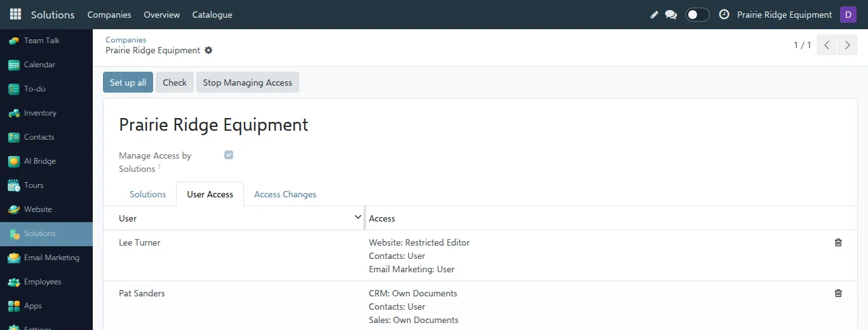
Task: Open the apps grid launcher icon
Action: click(x=15, y=14)
